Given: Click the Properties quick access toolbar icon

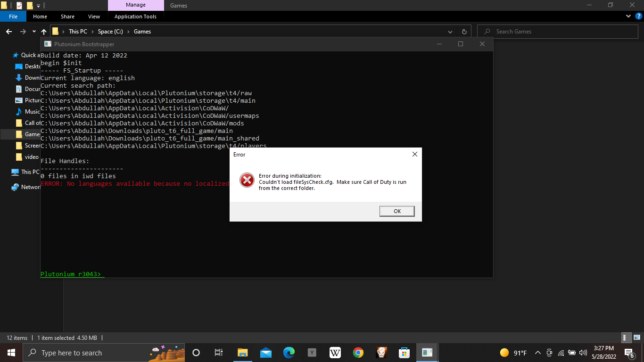Looking at the screenshot, I should 19,6.
